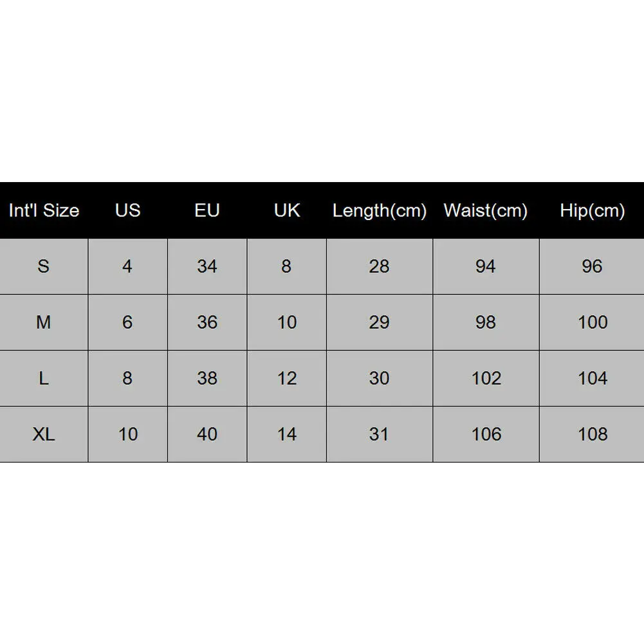Viewport: 644px width, 644px height.
Task: Click the Int'l Size column header
Action: pyautogui.click(x=44, y=210)
